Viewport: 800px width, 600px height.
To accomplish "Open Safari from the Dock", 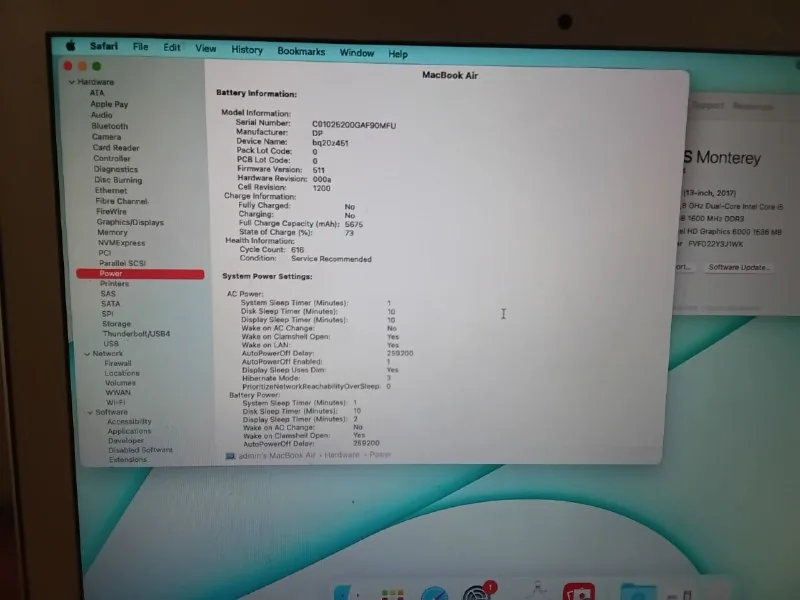I will click(x=435, y=594).
